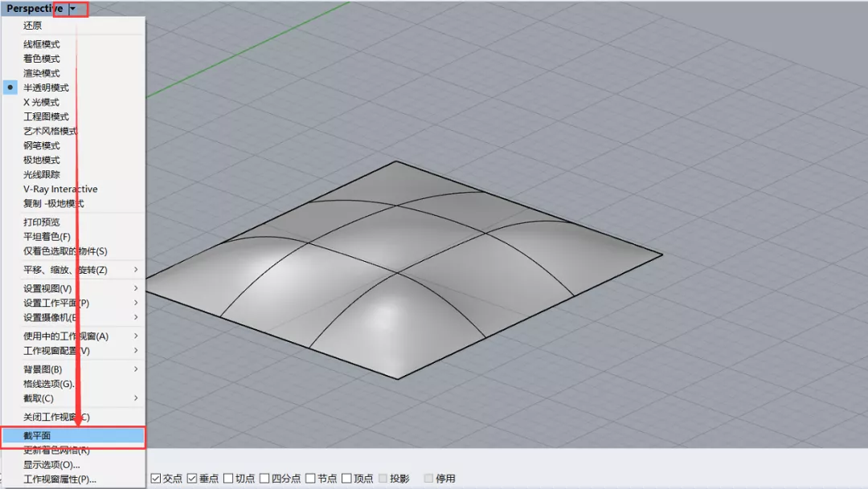The image size is (868, 489).
Task: Open 工作视窗属性(P)... dialog
Action: (x=74, y=479)
